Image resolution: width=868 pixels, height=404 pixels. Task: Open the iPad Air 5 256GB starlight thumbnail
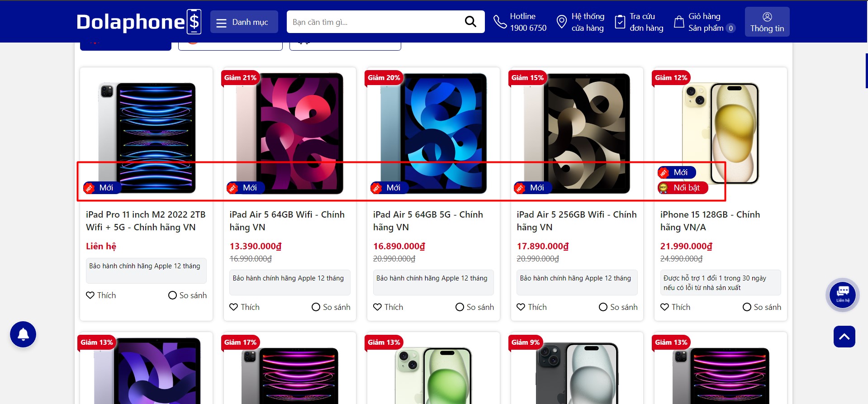coord(577,133)
